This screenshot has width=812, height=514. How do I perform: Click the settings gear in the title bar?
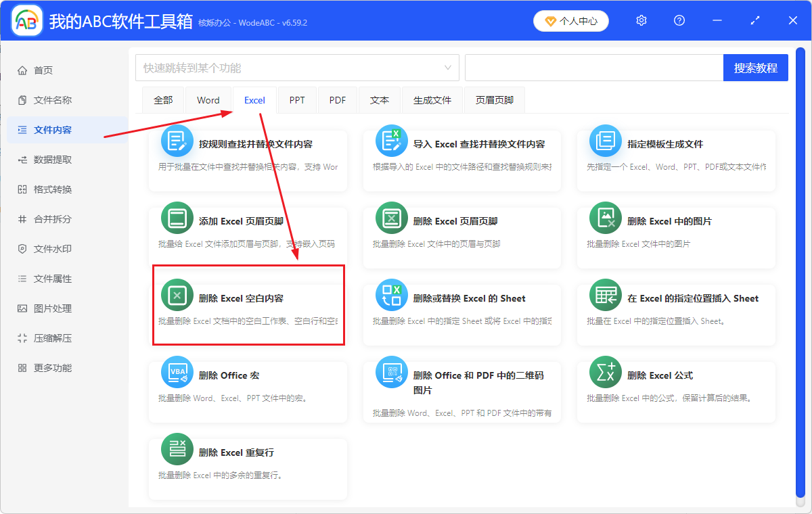(641, 20)
